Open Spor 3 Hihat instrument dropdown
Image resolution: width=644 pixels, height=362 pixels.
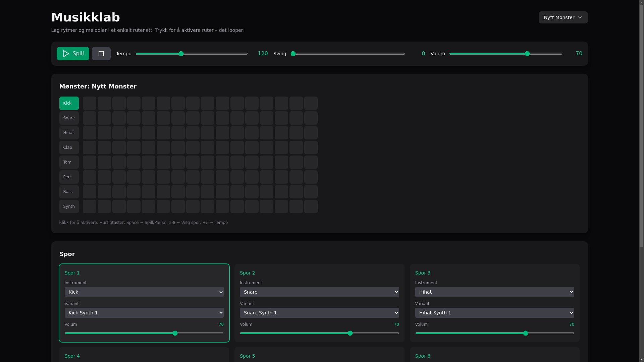pos(494,292)
